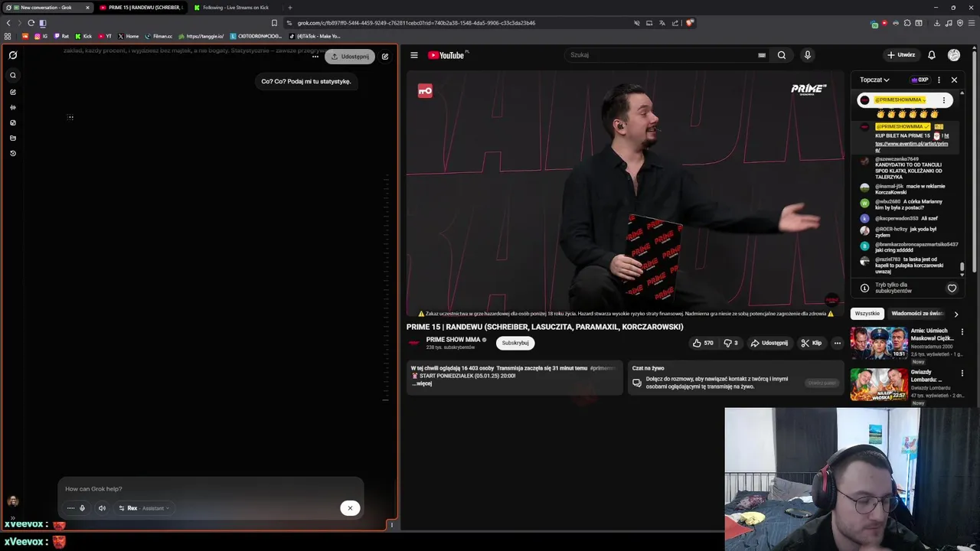Start new chat from Grok sidebar

(x=13, y=92)
